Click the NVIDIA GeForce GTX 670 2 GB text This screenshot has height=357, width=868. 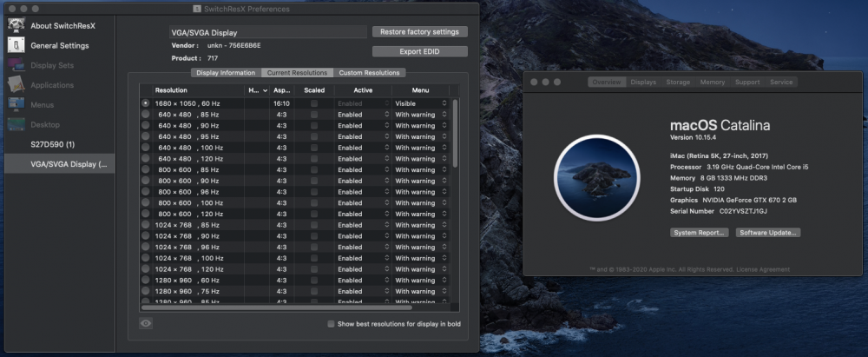750,200
